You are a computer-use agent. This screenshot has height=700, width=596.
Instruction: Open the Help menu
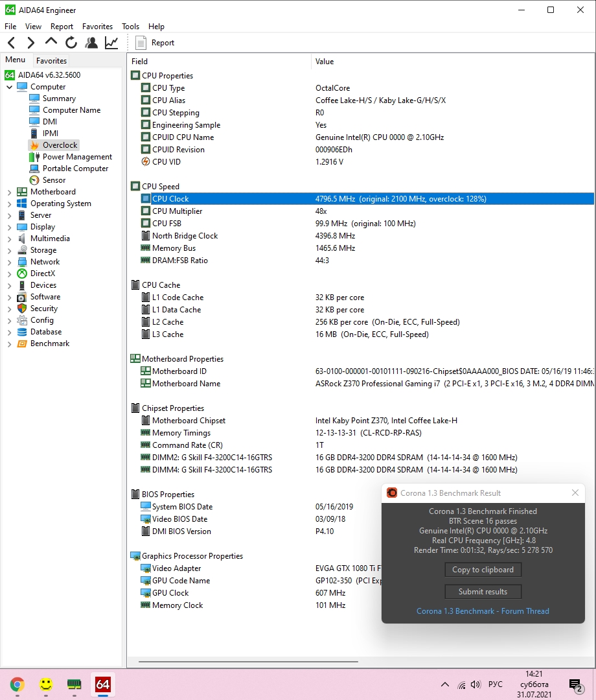point(156,27)
